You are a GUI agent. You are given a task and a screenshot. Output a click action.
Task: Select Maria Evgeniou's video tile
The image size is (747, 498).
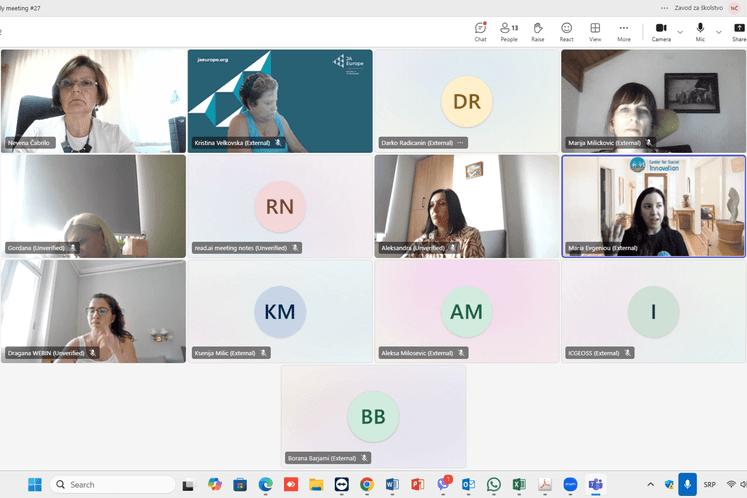[653, 205]
